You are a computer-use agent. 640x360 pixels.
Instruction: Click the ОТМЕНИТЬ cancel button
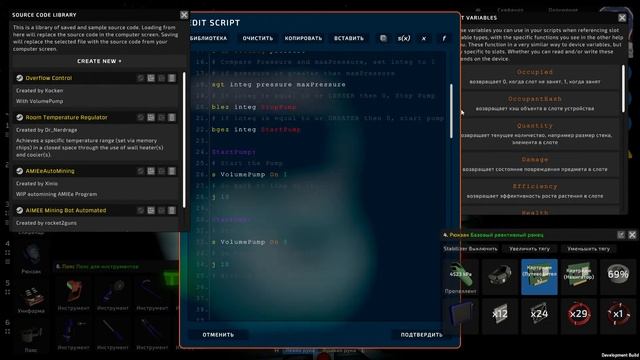(x=218, y=335)
